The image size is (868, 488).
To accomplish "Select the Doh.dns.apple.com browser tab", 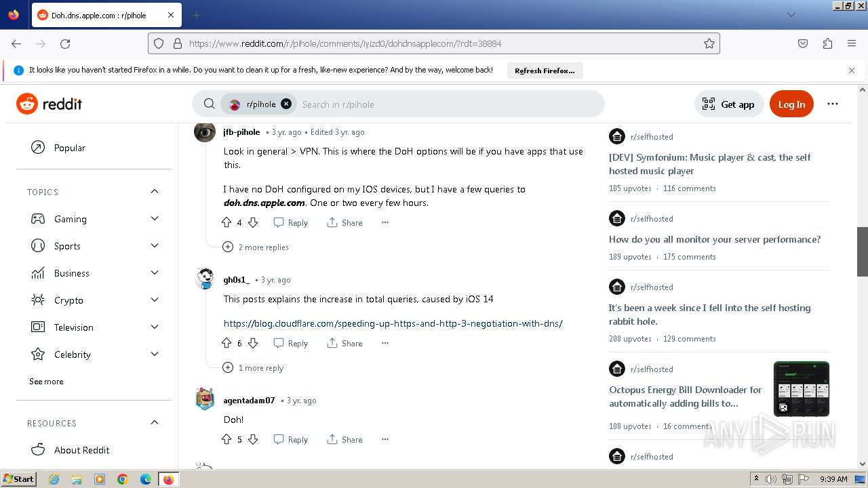I will tap(106, 15).
